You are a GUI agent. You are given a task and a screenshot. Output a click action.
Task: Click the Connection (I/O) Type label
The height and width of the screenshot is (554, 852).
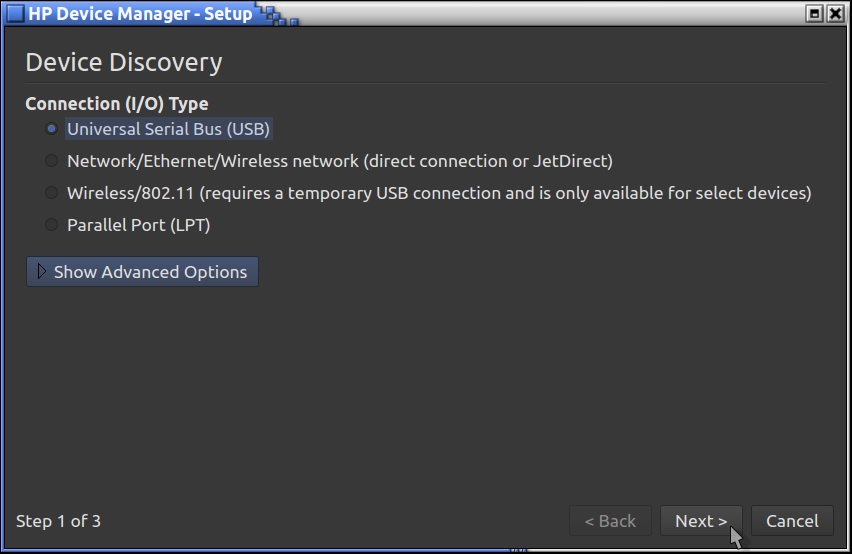[x=117, y=104]
